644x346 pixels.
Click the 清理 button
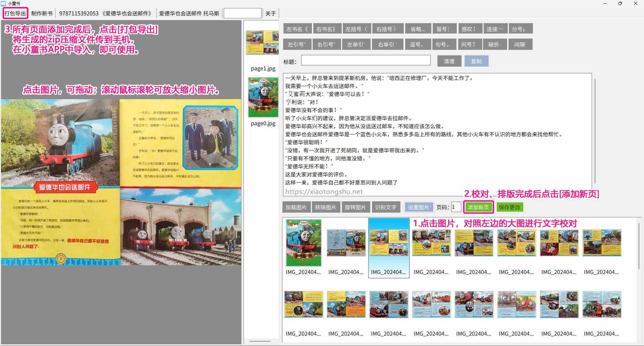(x=449, y=61)
